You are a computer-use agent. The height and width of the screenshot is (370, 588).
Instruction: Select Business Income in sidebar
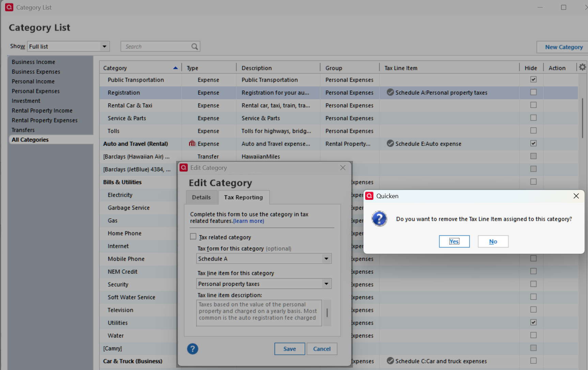point(33,62)
